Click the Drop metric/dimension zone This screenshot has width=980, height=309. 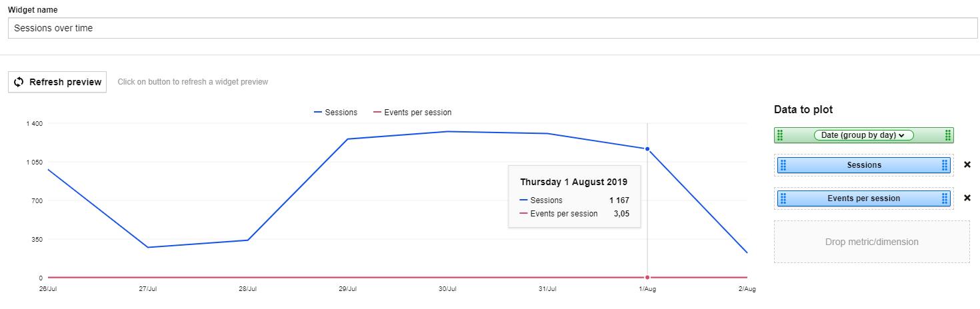(871, 242)
